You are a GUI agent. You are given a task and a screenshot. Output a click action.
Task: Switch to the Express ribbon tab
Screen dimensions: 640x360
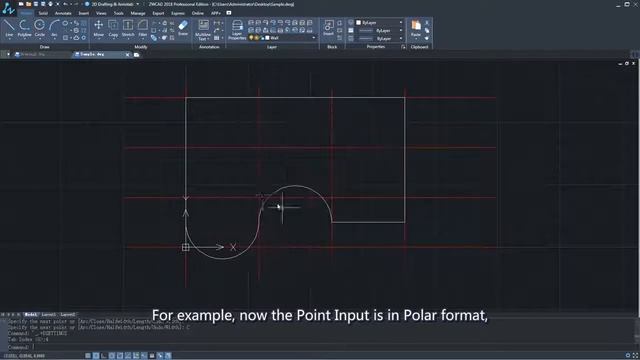pyautogui.click(x=178, y=13)
